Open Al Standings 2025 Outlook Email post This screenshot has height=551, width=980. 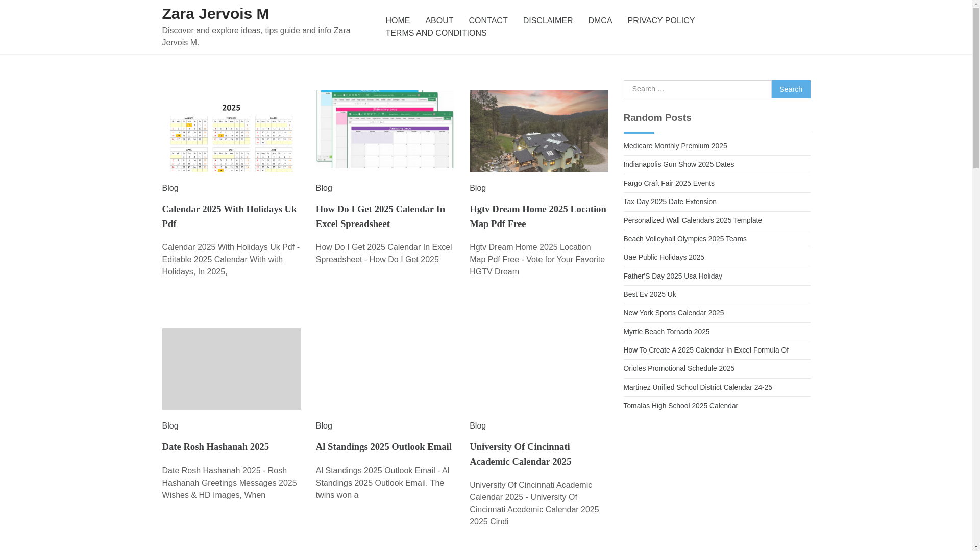click(384, 447)
